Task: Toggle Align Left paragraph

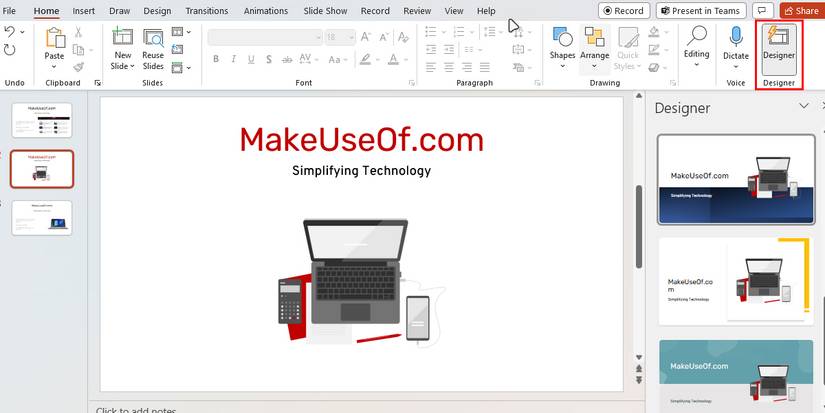Action: click(x=431, y=67)
